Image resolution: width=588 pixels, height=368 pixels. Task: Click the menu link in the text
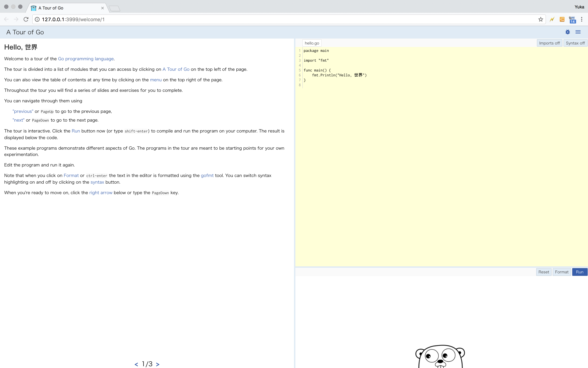[156, 80]
